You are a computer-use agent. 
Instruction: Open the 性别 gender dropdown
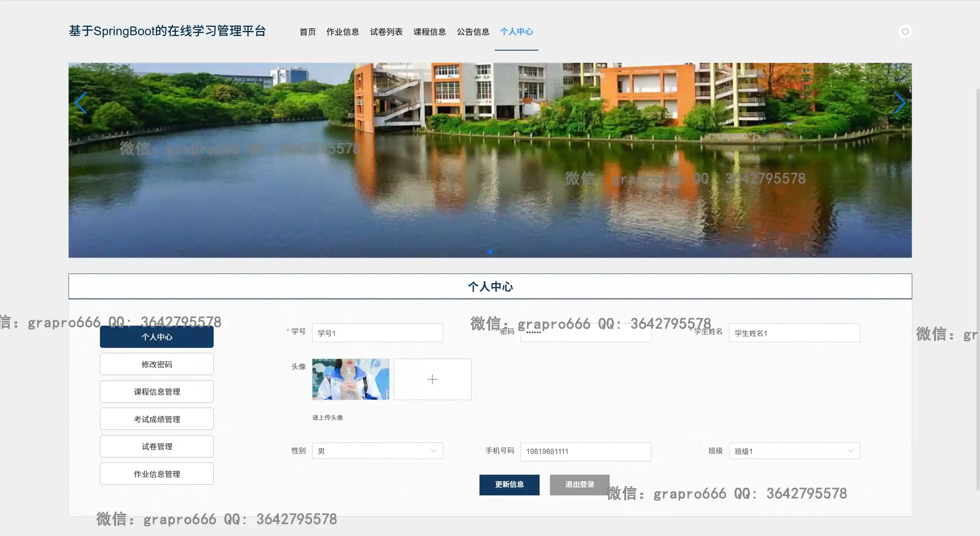(x=377, y=451)
